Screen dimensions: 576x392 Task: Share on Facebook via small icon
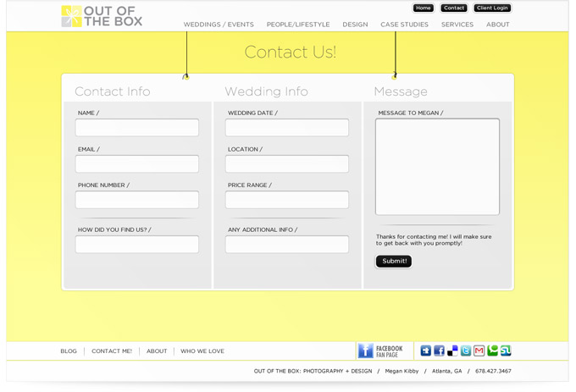point(439,351)
